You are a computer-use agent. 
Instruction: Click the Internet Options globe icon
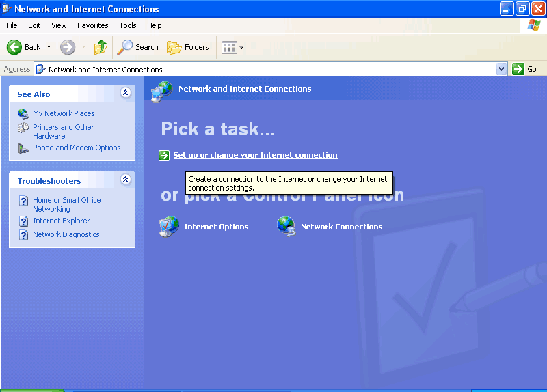pos(169,227)
